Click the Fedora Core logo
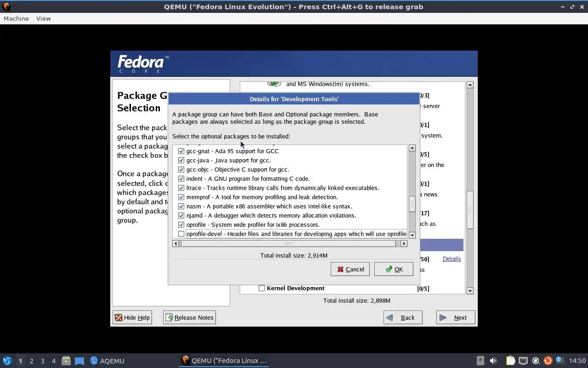This screenshot has height=368, width=588. click(143, 64)
